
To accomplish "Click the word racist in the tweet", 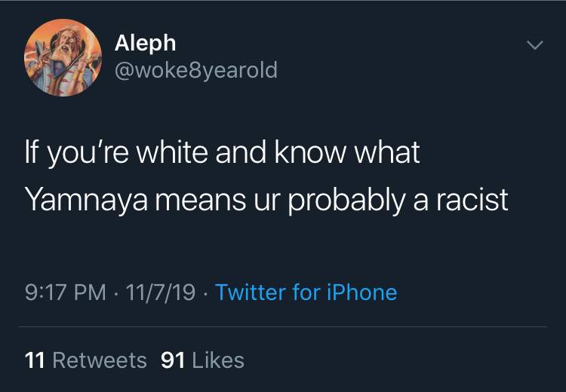I will (x=472, y=200).
